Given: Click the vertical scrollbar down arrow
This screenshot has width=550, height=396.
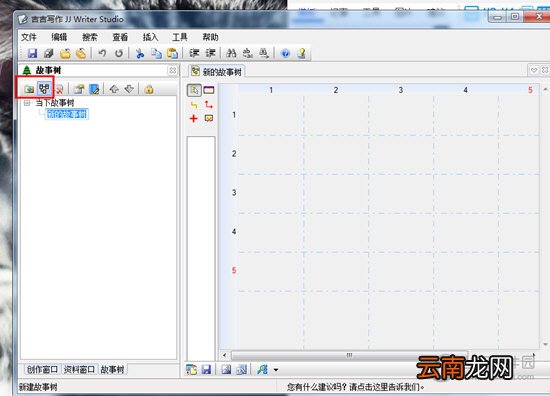Looking at the screenshot, I should coord(545,344).
